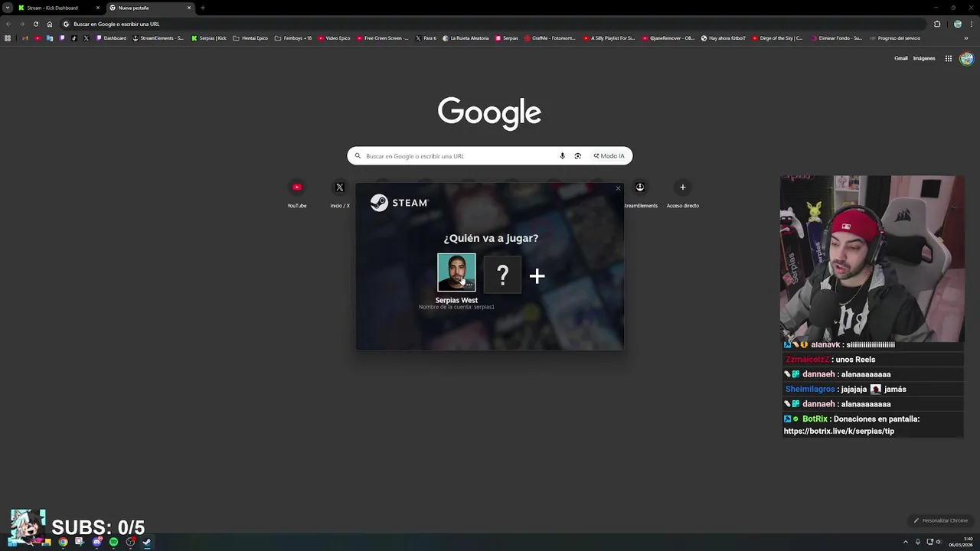Open the volume control in tray
Viewport: 980px width, 551px height.
939,542
